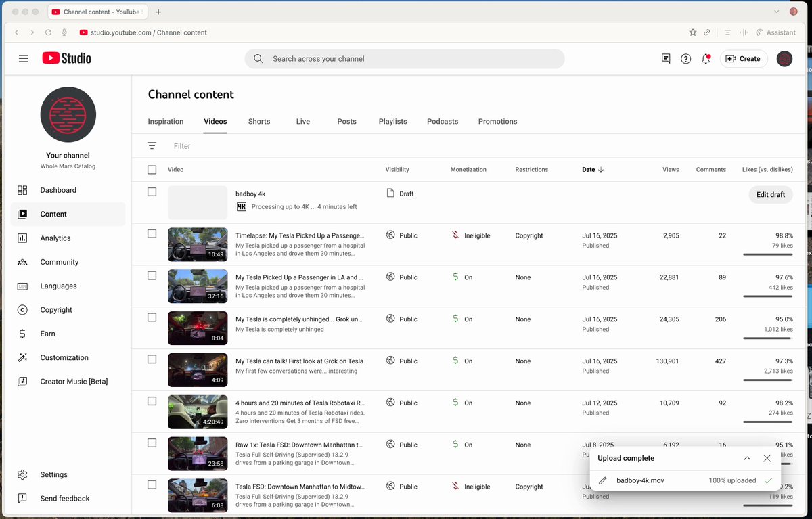
Task: Click the Languages sidebar icon
Action: (22, 286)
